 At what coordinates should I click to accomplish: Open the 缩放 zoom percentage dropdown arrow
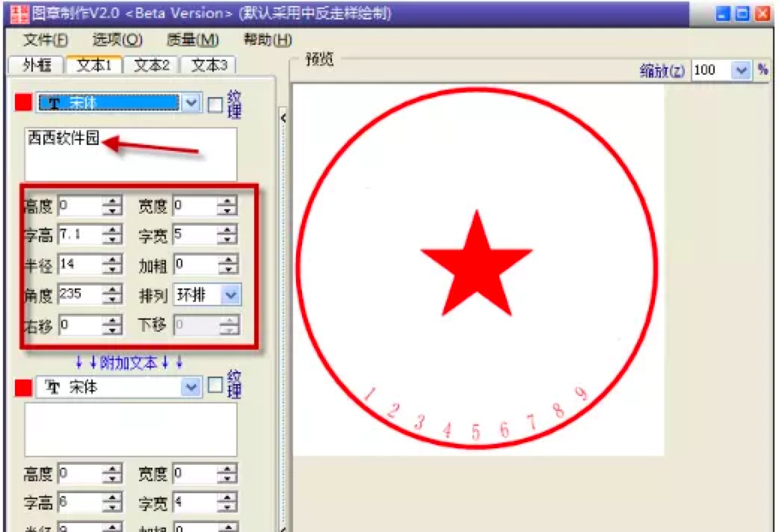click(741, 70)
